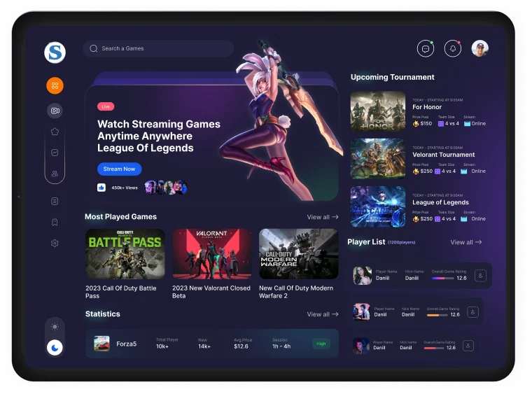Click the Velorant Tournament title
The width and height of the screenshot is (532, 394).
(443, 155)
